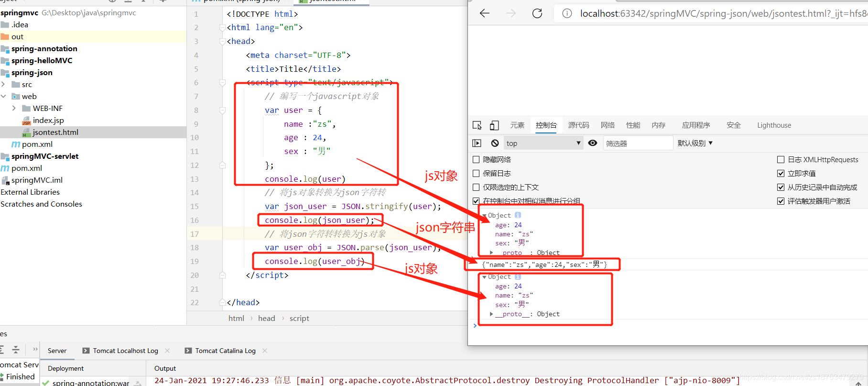Viewport: 868px width, 386px height.
Task: Clear the console with the ban icon
Action: (495, 143)
